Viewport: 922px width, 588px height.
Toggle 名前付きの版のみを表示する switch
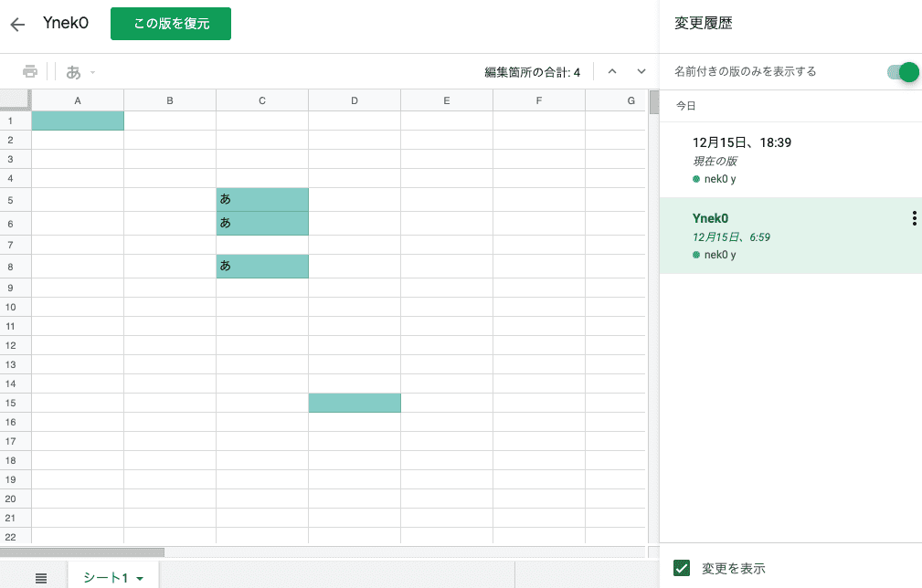(x=901, y=72)
